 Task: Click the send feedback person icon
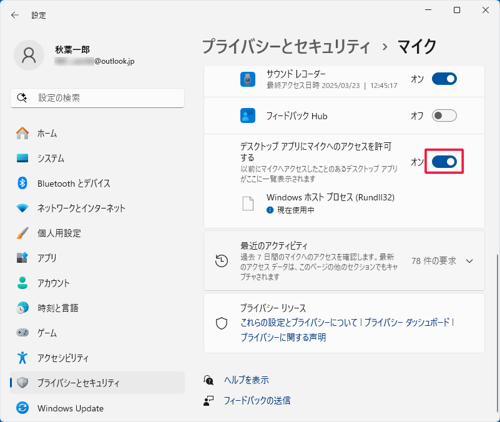click(209, 401)
